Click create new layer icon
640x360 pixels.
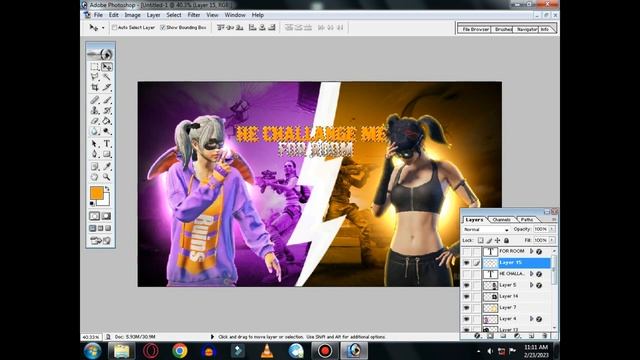click(531, 336)
